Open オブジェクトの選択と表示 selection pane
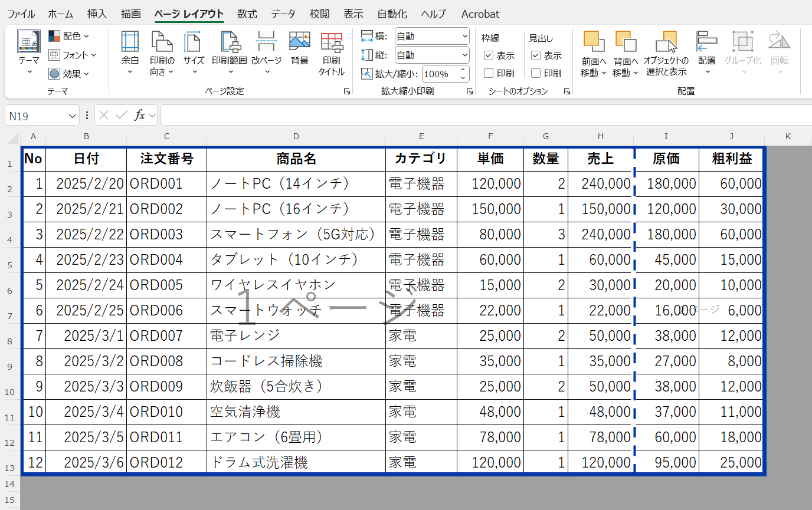The width and height of the screenshot is (812, 510). click(666, 52)
